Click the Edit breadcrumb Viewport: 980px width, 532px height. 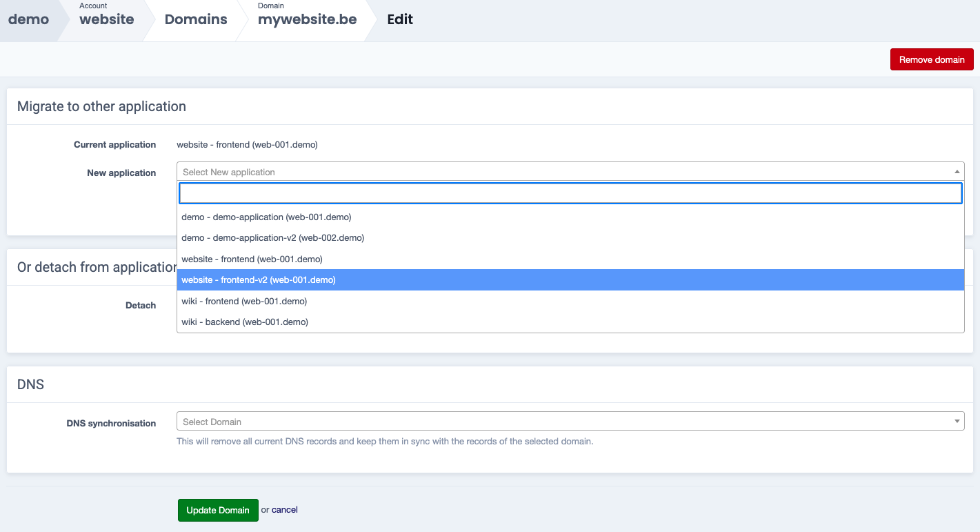(400, 19)
